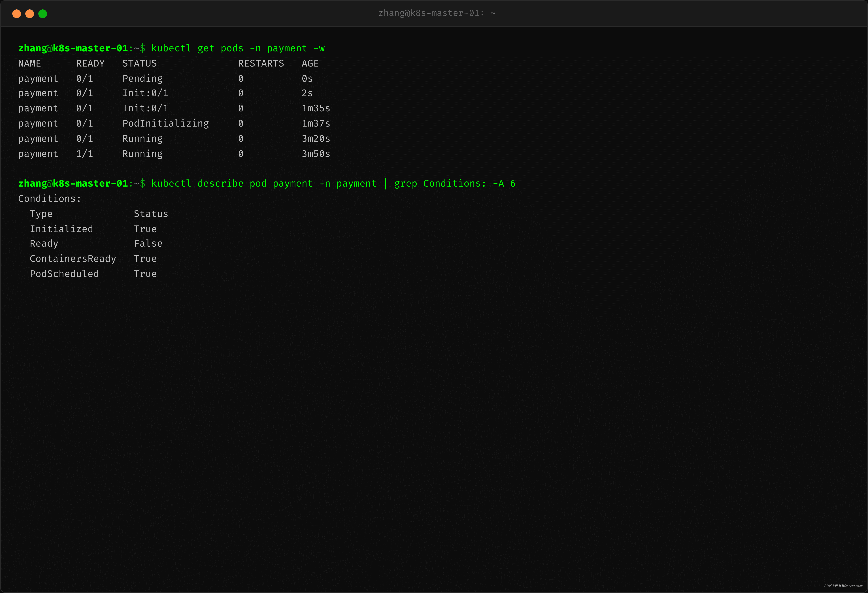The width and height of the screenshot is (868, 593).
Task: Click the Conditions: output heading
Action: coord(49,199)
